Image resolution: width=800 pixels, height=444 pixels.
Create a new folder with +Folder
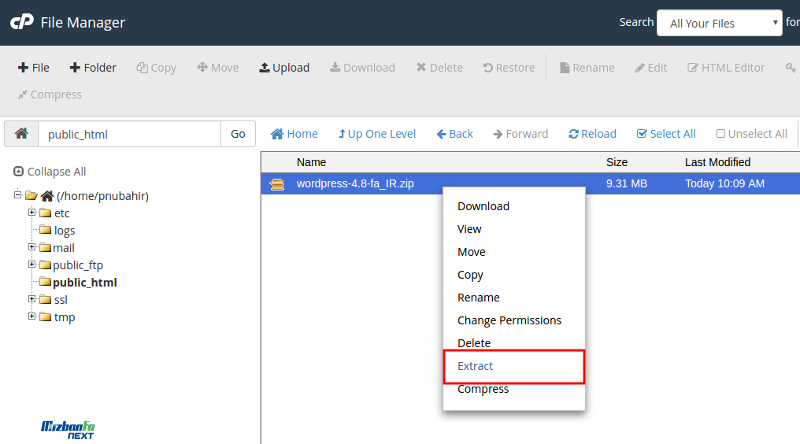pos(92,68)
